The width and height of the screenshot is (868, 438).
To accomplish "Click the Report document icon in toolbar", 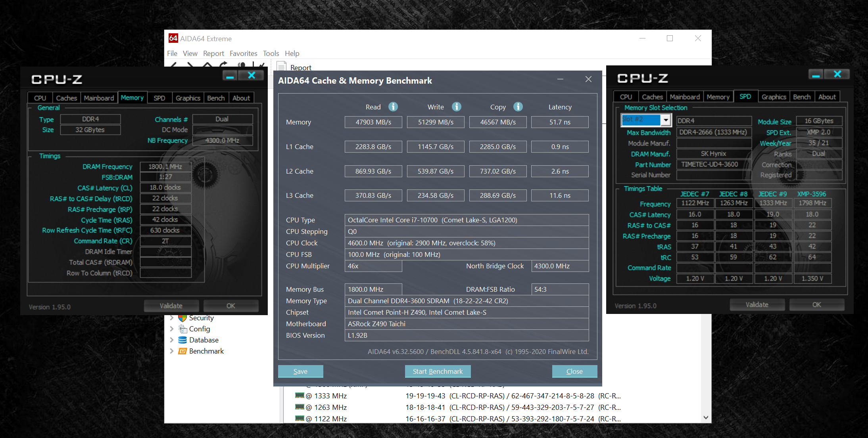I will pos(281,67).
